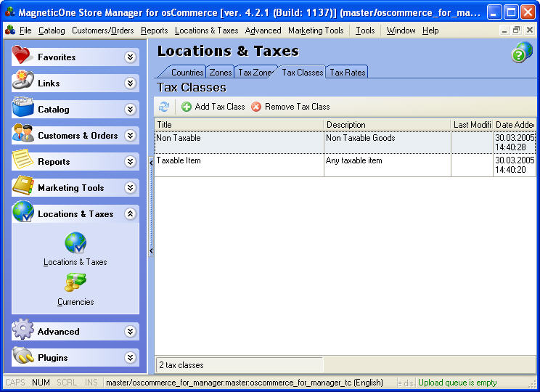
Task: Click the green plus Add icon
Action: [x=187, y=107]
